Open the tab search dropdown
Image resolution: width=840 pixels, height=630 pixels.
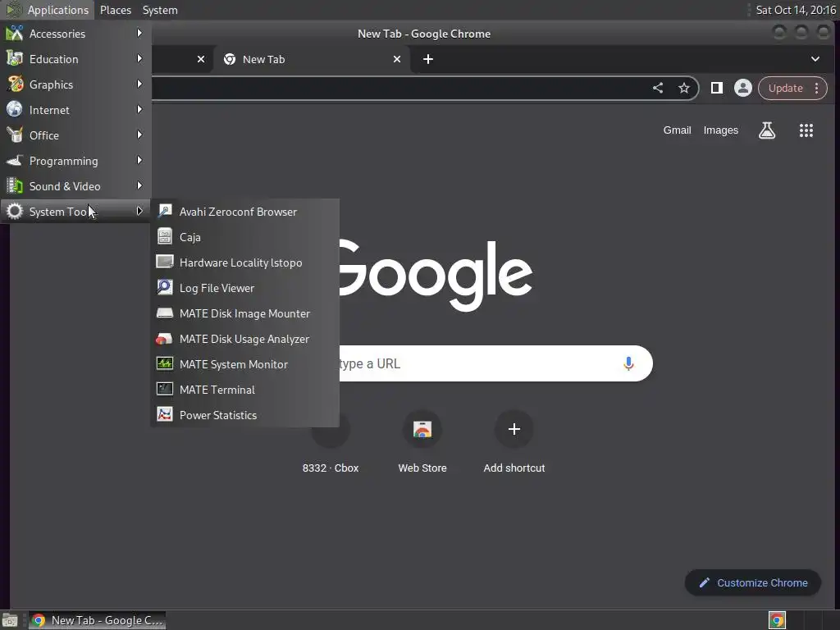(x=815, y=59)
